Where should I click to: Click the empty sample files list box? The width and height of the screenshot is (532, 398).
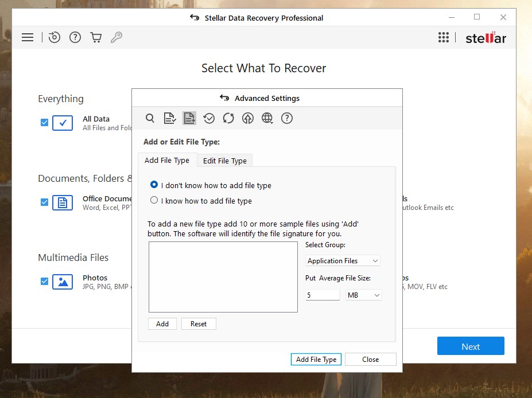click(x=223, y=277)
